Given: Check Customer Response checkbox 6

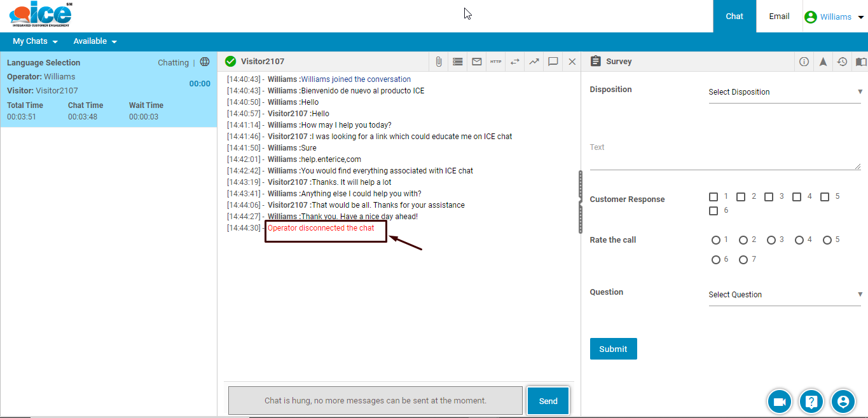Looking at the screenshot, I should (x=713, y=211).
